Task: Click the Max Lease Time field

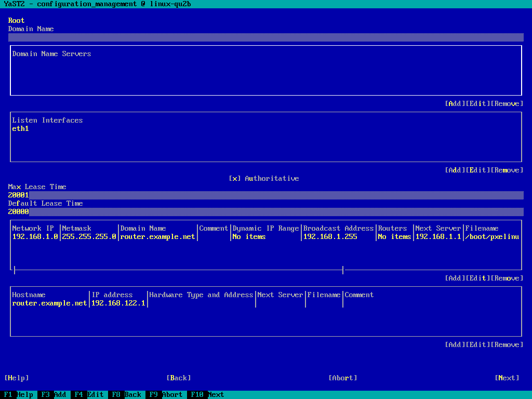Action: pyautogui.click(x=265, y=195)
